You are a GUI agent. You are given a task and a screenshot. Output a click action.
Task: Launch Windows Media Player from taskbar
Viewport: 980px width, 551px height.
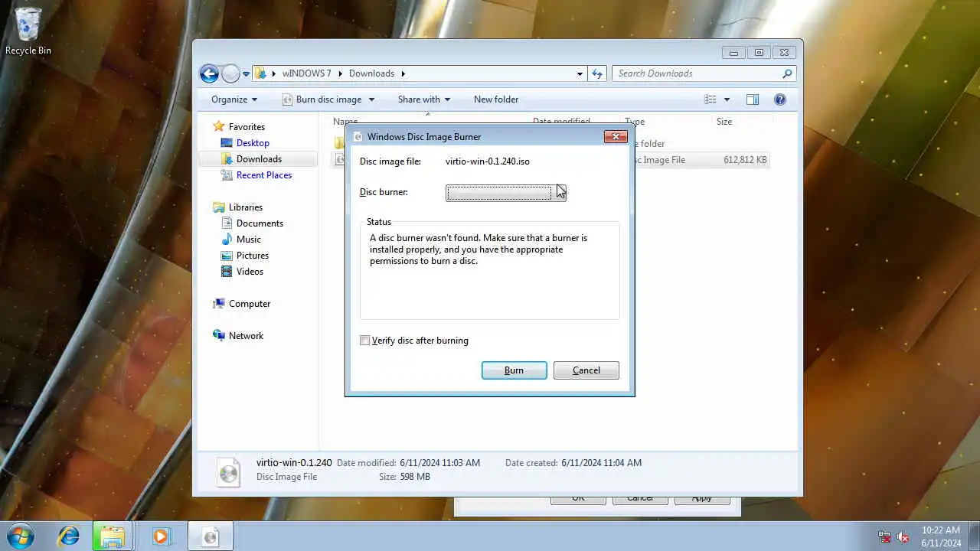point(160,536)
